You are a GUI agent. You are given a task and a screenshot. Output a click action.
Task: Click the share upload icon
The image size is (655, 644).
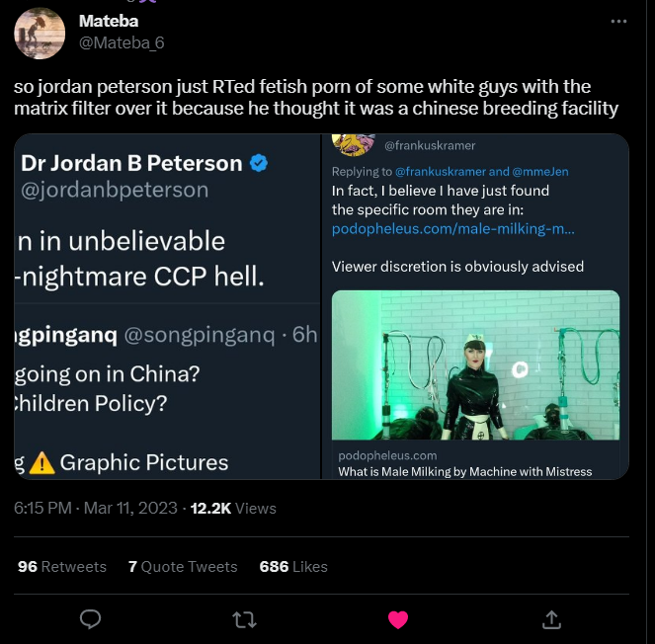click(x=552, y=619)
